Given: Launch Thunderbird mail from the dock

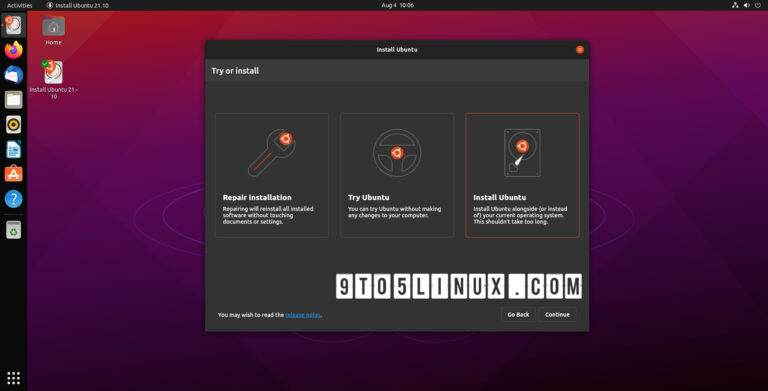Looking at the screenshot, I should [14, 75].
